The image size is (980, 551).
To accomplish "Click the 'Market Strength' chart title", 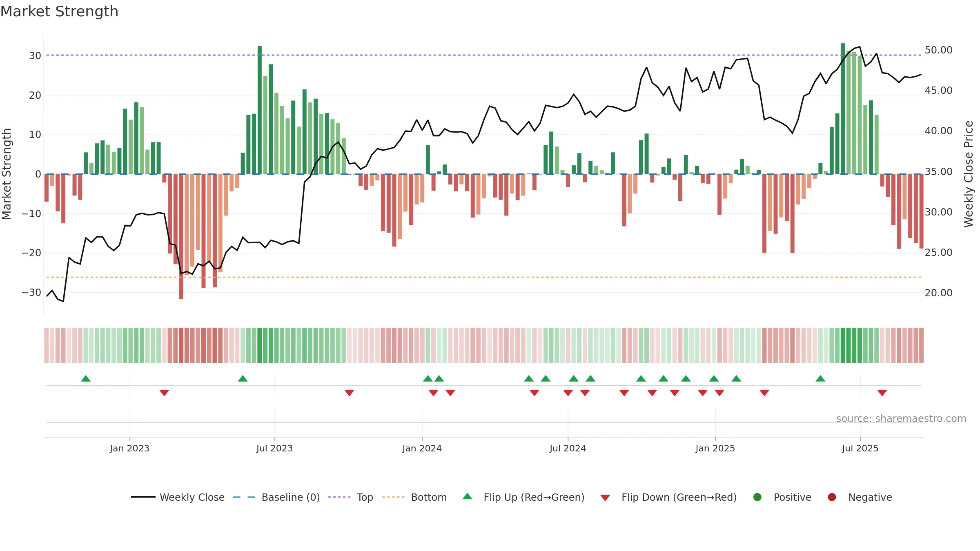I will 59,11.
